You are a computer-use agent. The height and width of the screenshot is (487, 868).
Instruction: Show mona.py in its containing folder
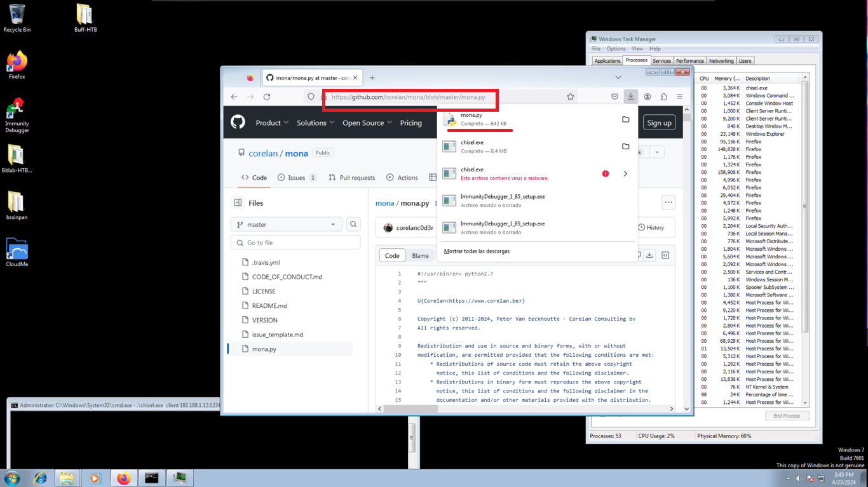[625, 119]
